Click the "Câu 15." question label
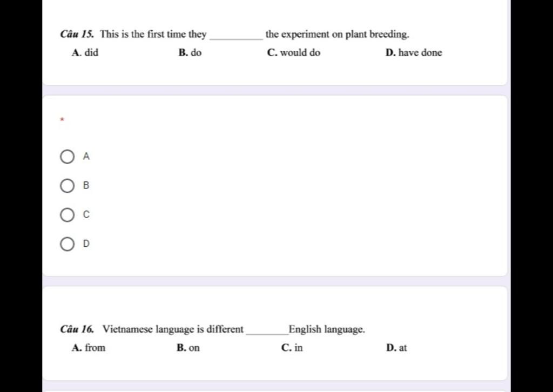 pyautogui.click(x=77, y=34)
